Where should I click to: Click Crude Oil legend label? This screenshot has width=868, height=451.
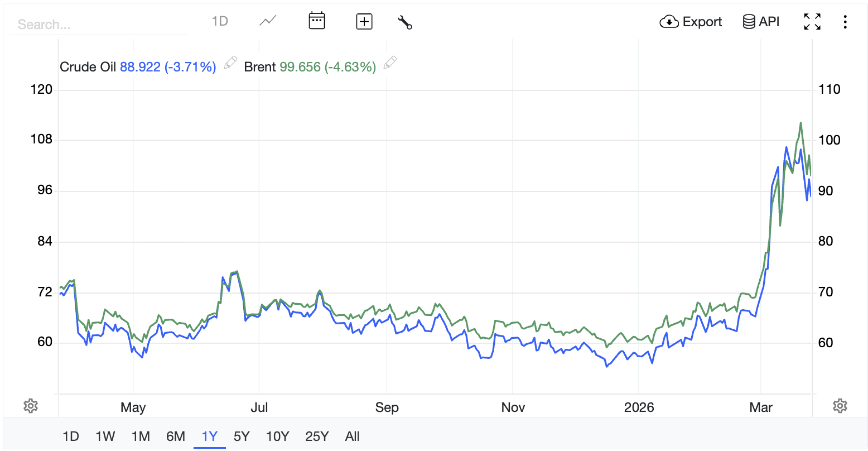tap(88, 67)
